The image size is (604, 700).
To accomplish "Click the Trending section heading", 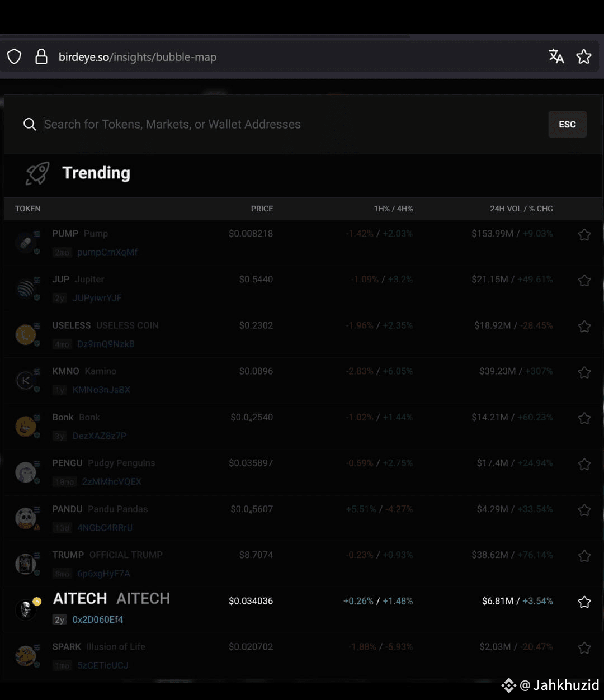I will point(96,173).
